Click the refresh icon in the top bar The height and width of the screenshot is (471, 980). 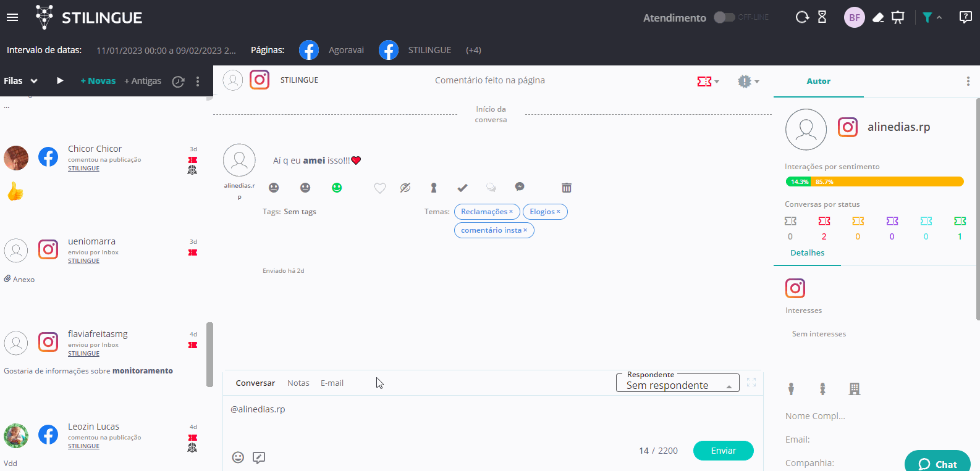tap(801, 17)
